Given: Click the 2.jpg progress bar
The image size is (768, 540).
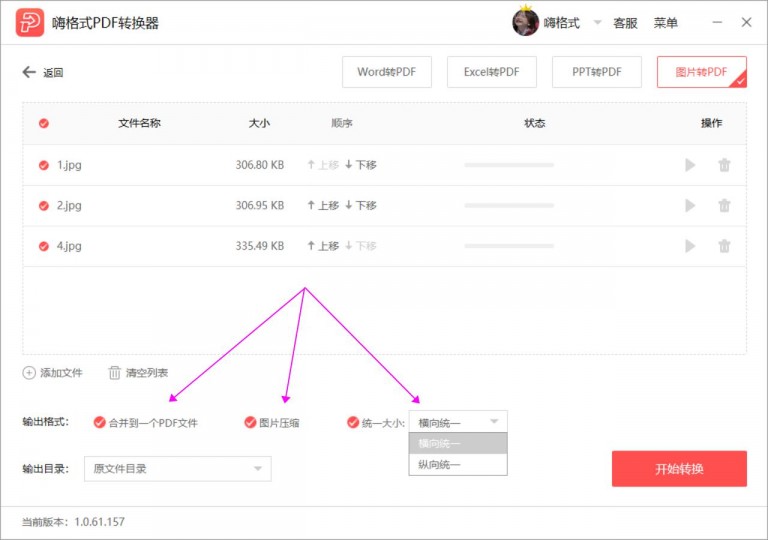Looking at the screenshot, I should [509, 205].
